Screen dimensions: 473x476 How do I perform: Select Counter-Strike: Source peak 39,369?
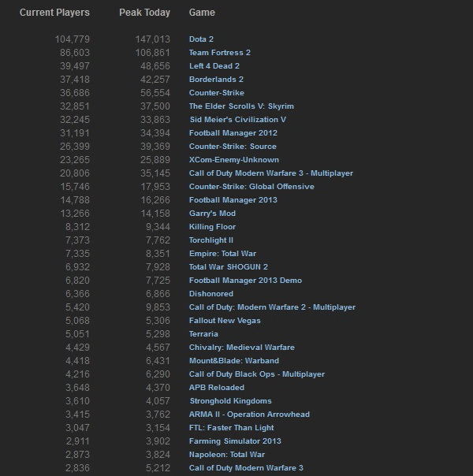pyautogui.click(x=155, y=147)
